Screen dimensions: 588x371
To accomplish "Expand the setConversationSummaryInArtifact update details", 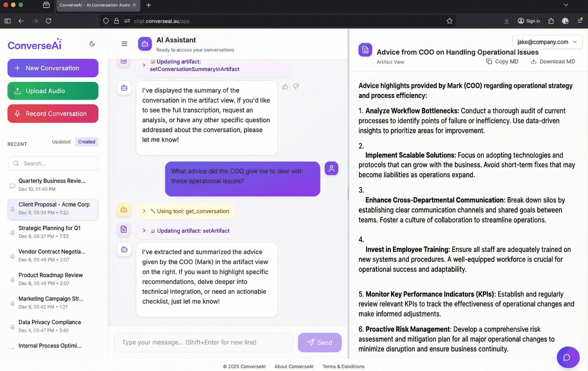I will (x=144, y=65).
